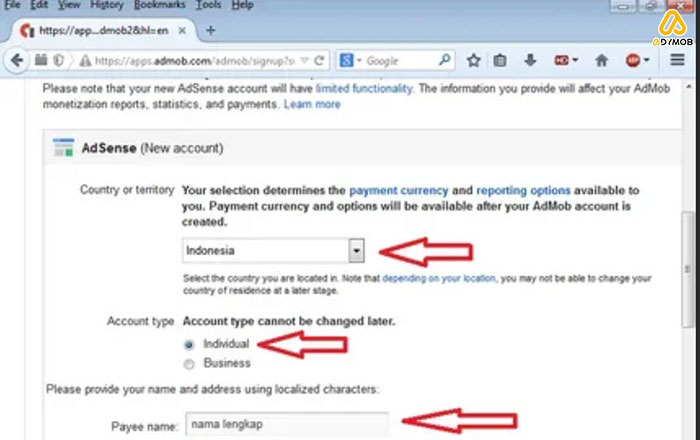
Task: Select the admob signup tab
Action: click(104, 30)
